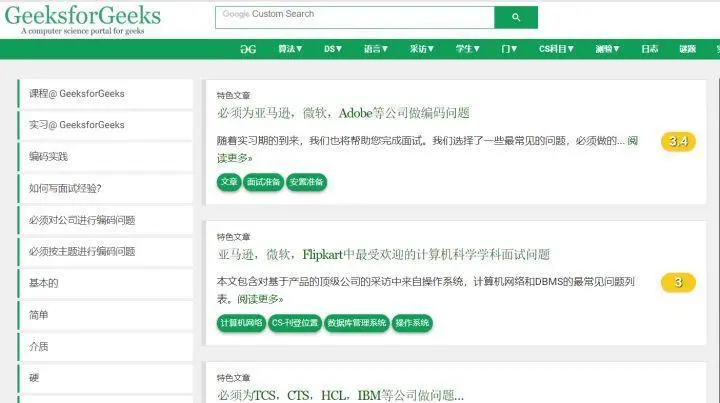
Task: Open the TCS, CTS, HCL, IBM article title
Action: click(340, 395)
